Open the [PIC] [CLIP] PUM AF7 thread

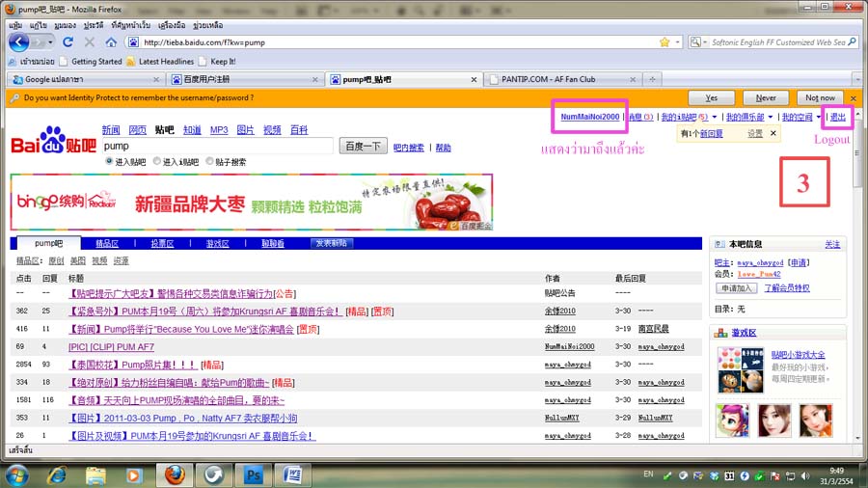click(x=111, y=347)
